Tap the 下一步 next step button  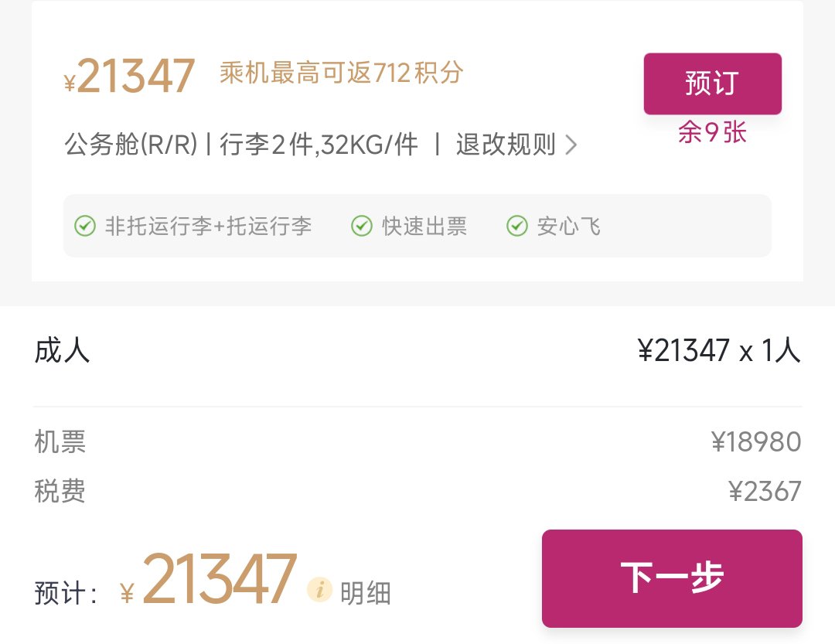click(x=672, y=578)
